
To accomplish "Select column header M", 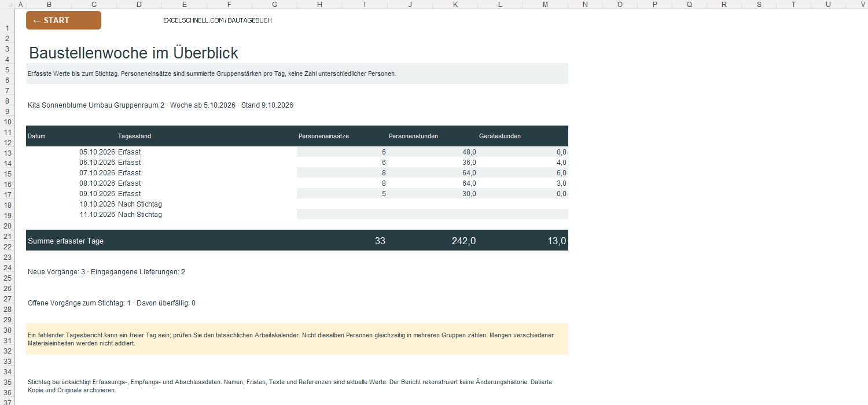I will point(545,4).
